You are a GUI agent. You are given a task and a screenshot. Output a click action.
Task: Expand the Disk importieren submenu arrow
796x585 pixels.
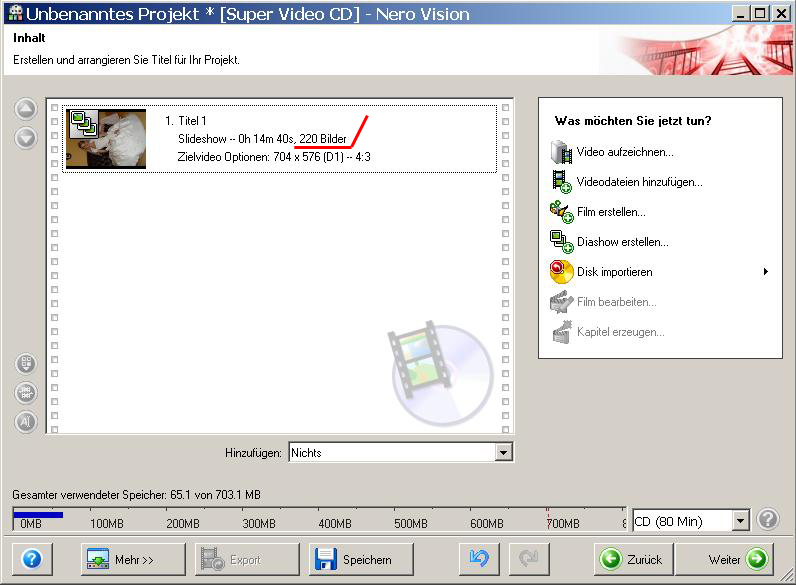766,272
